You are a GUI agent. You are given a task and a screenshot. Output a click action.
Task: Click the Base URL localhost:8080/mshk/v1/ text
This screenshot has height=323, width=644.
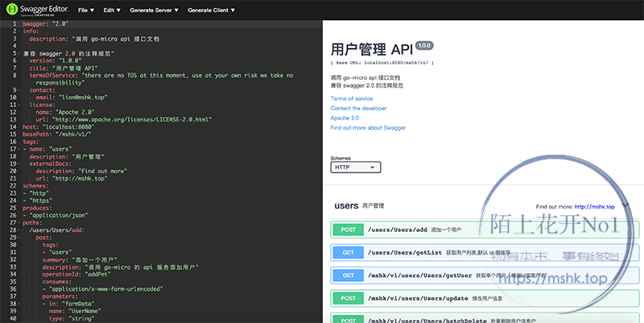pyautogui.click(x=382, y=63)
